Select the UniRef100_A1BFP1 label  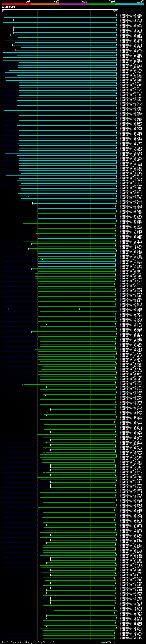coord(131,266)
